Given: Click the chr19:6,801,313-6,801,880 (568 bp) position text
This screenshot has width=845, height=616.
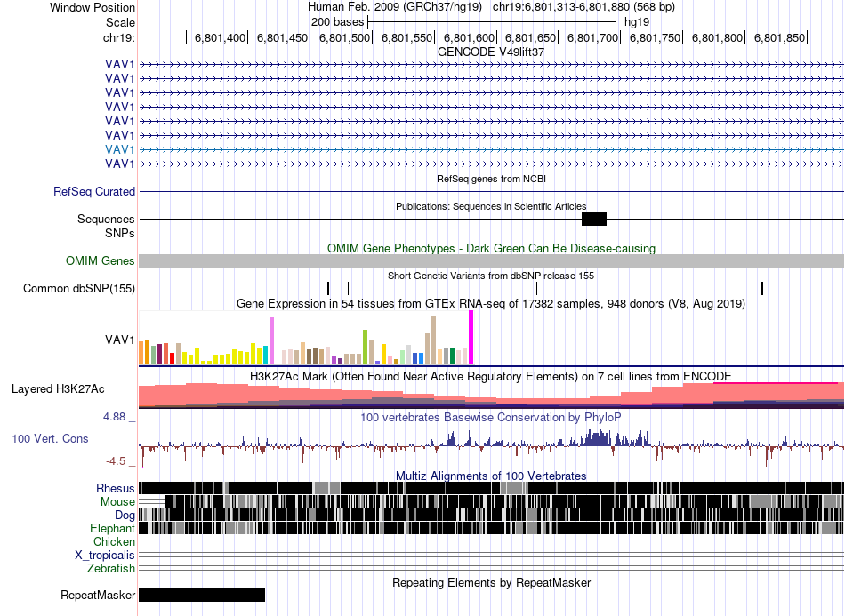Looking at the screenshot, I should point(583,7).
